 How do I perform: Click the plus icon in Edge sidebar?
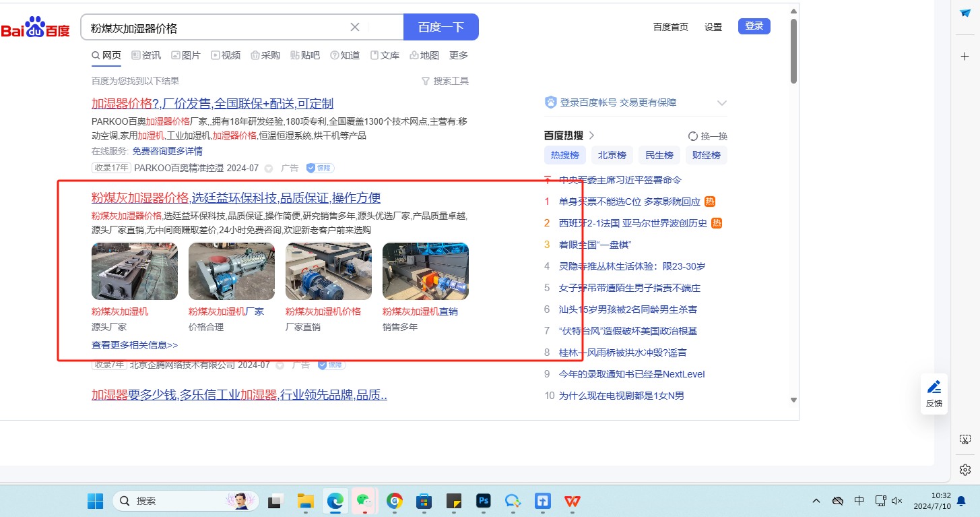point(965,57)
